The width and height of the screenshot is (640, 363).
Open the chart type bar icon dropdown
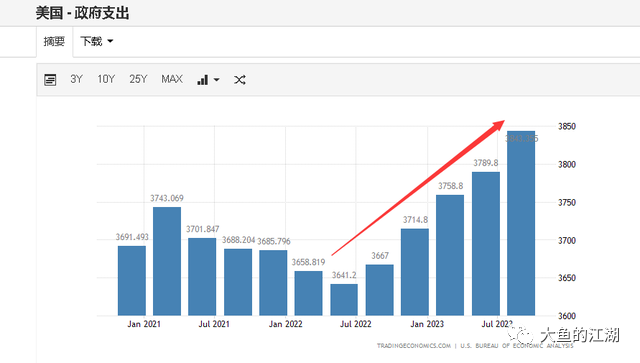point(208,80)
